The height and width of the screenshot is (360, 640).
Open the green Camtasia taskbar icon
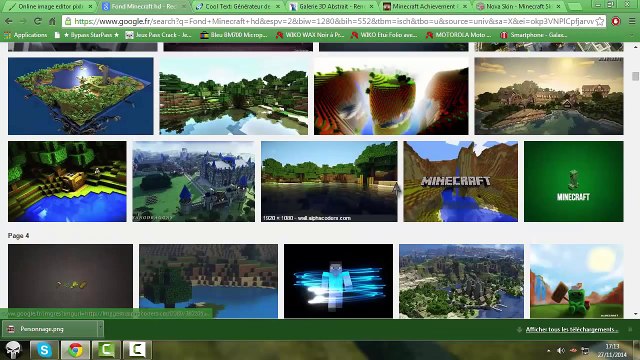tap(106, 350)
